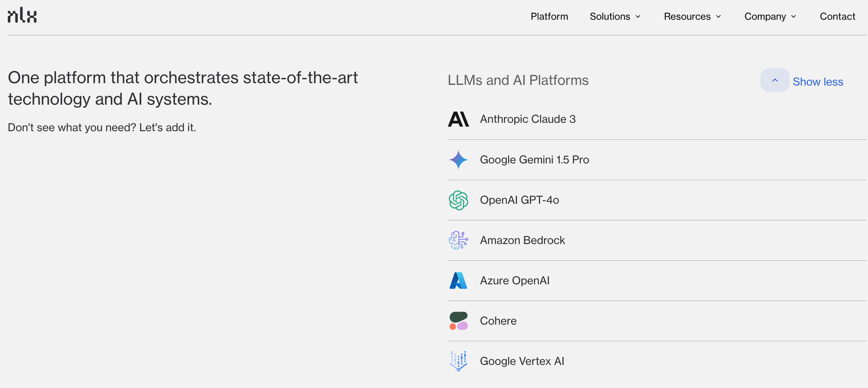Click the Azure OpenAI logo icon
Viewport: 868px width, 388px height.
458,281
